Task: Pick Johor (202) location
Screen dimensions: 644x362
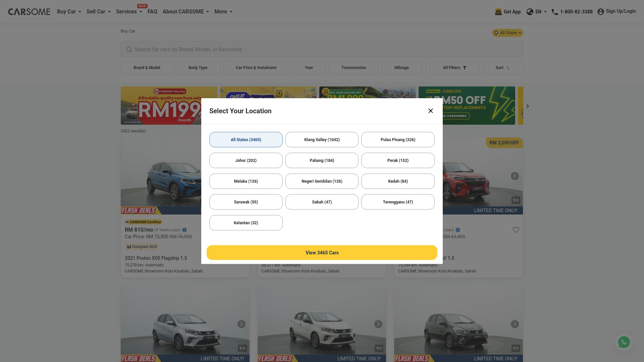Action: (246, 160)
